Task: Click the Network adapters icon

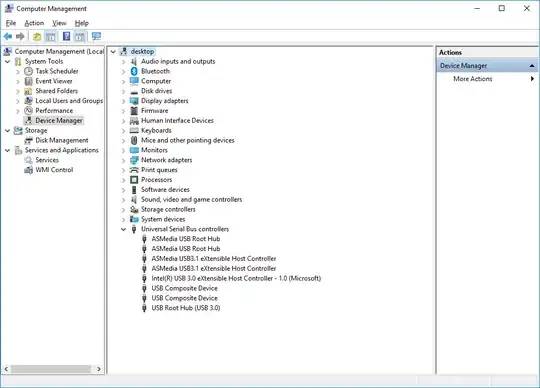Action: (x=134, y=160)
